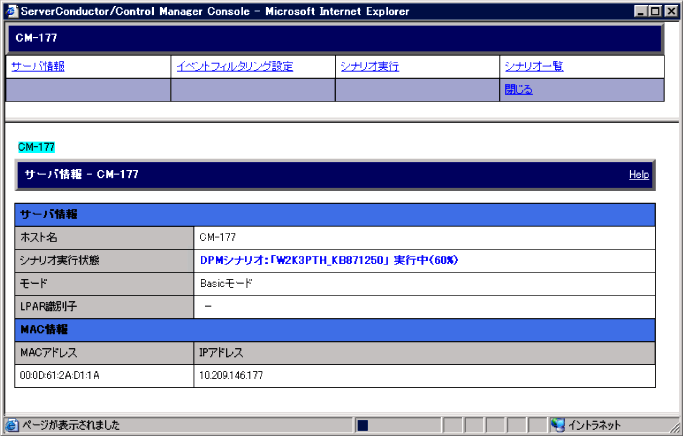Click the 閉じる link
This screenshot has width=683, height=436.
click(x=518, y=90)
